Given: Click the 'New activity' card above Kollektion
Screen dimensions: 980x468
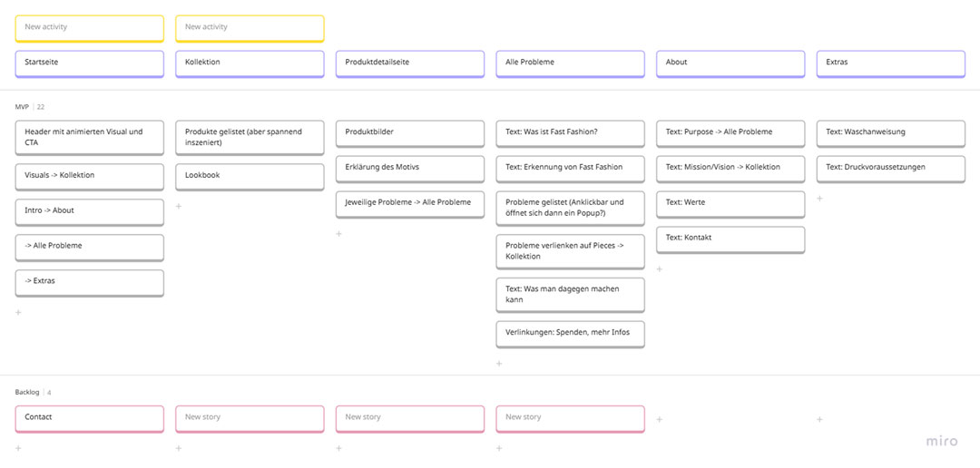Looking at the screenshot, I should point(250,28).
